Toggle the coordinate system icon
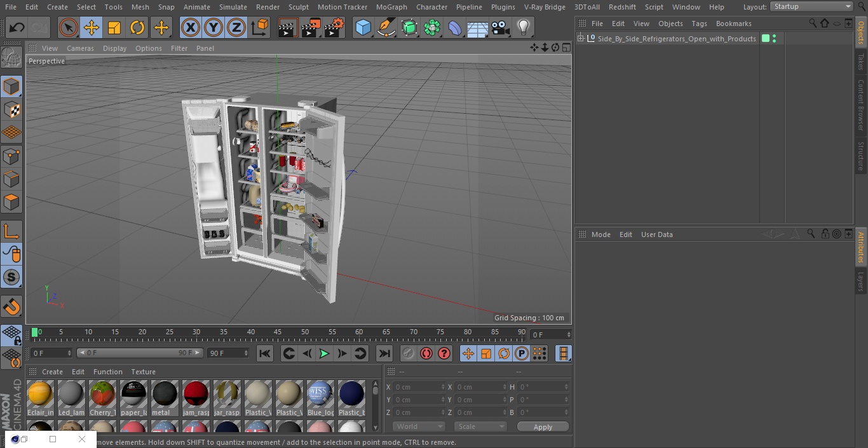Viewport: 868px width, 448px height. (x=260, y=27)
